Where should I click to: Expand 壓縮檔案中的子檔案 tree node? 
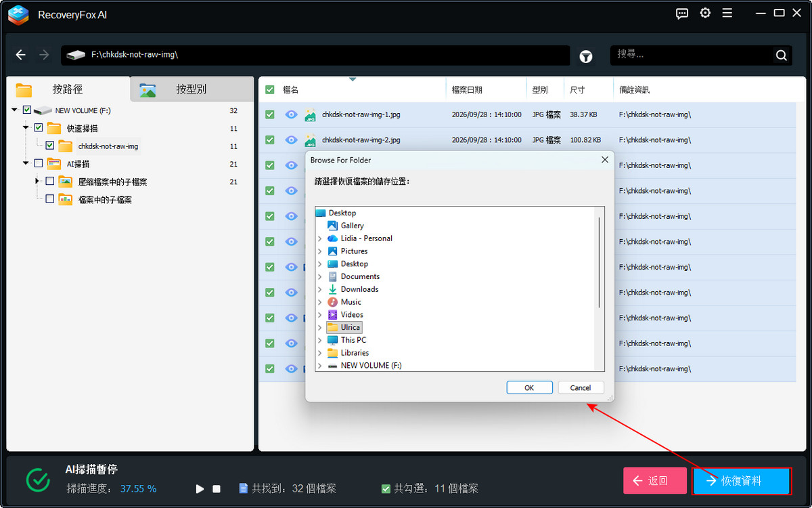[37, 182]
